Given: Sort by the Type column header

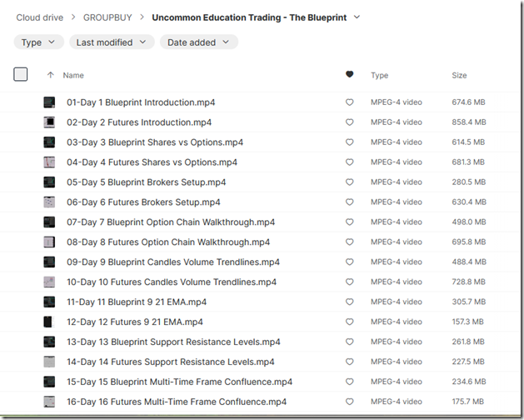Looking at the screenshot, I should click(x=380, y=75).
